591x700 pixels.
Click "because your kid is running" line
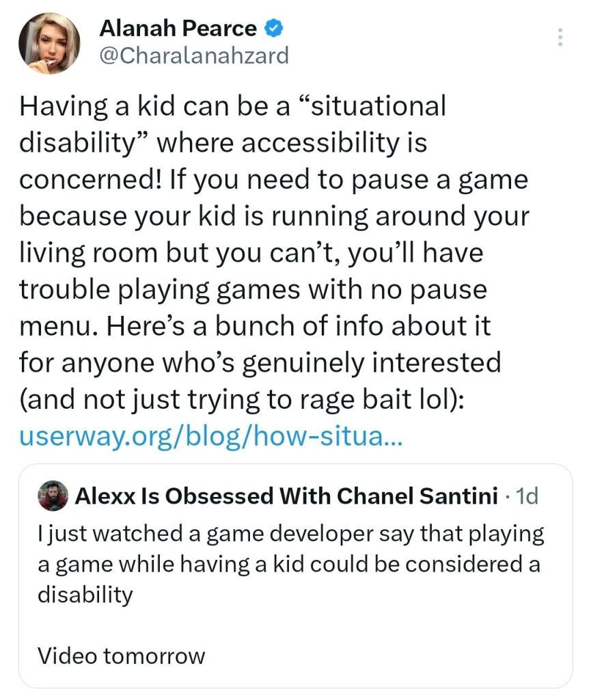pyautogui.click(x=273, y=216)
